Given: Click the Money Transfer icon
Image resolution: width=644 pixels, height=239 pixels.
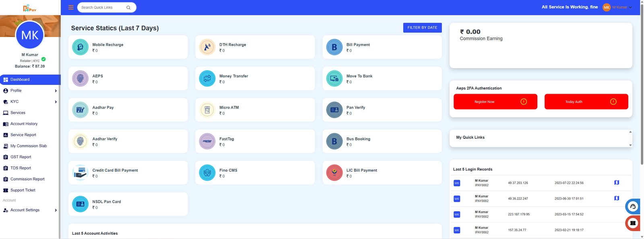Looking at the screenshot, I should [x=207, y=78].
